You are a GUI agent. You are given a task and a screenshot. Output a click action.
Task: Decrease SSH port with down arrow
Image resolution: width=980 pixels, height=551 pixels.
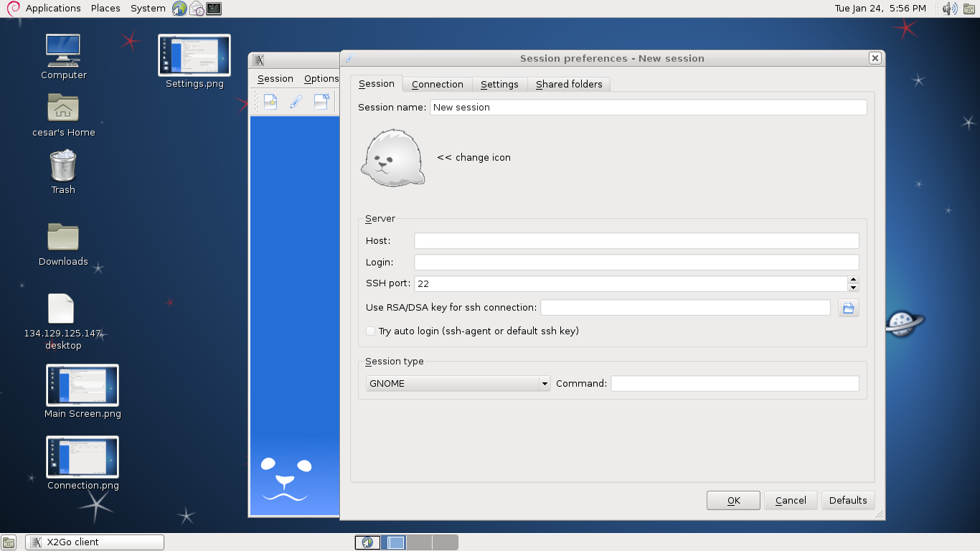[x=853, y=288]
